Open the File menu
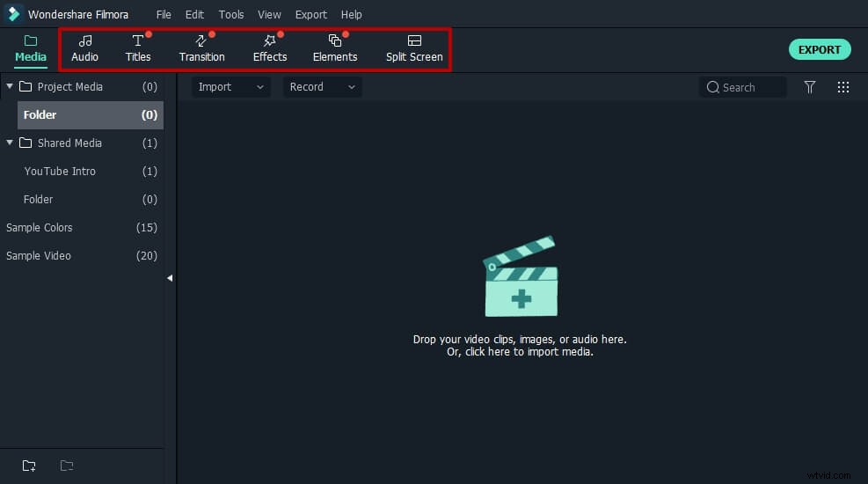Screen dimensions: 868x484 164,14
